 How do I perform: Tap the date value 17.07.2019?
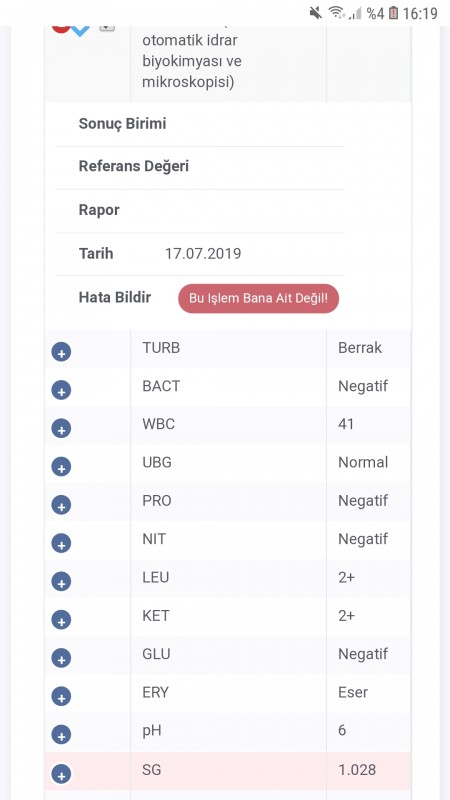tap(203, 254)
